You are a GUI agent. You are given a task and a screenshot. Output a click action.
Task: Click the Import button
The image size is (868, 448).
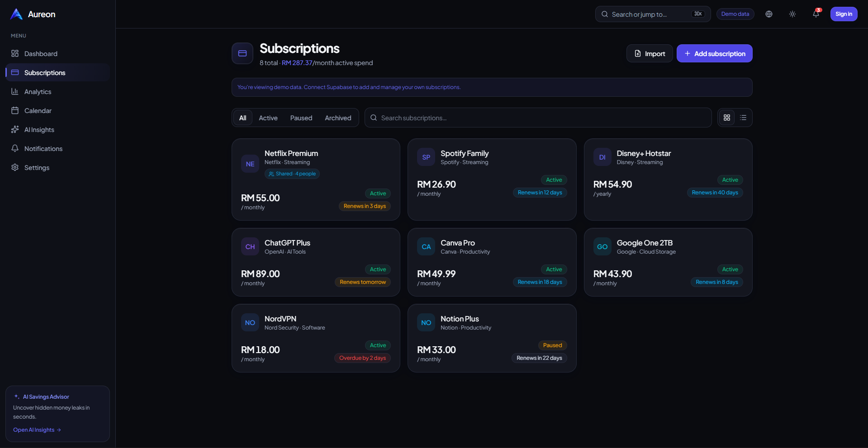(650, 53)
